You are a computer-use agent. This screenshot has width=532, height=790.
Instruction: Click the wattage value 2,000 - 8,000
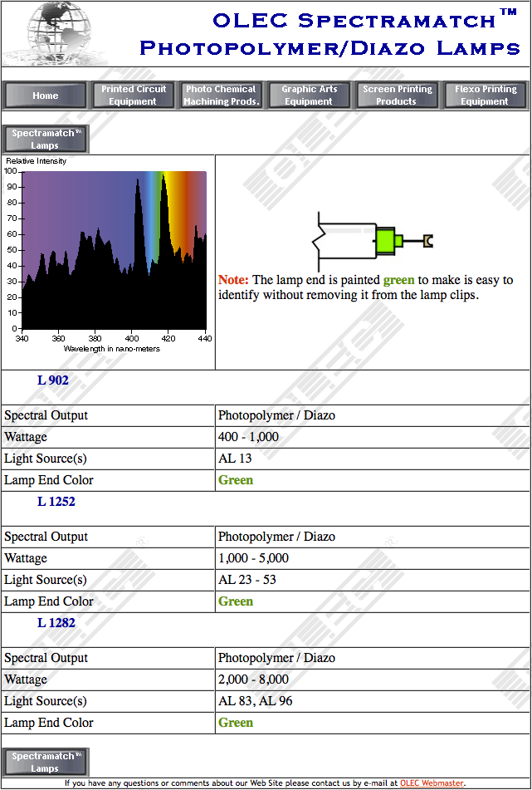point(253,680)
